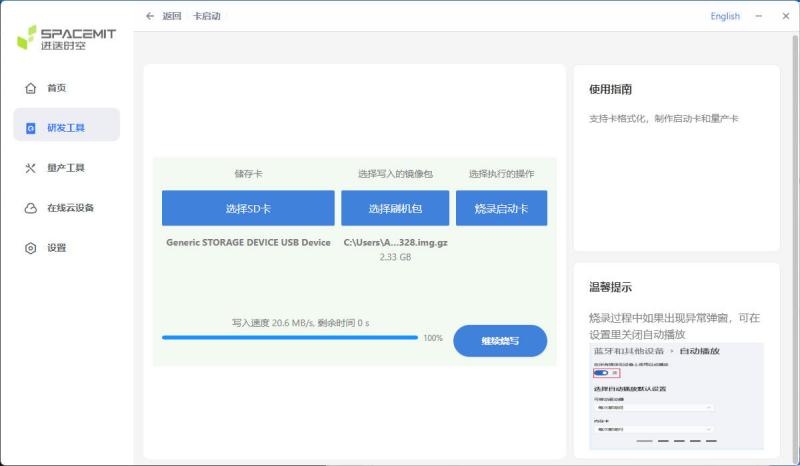This screenshot has width=800, height=466.
Task: Click the 温馨提示 heading
Action: coord(611,287)
